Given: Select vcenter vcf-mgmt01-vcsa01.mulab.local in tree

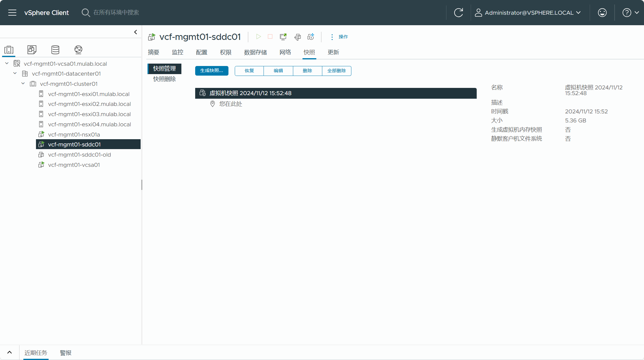Looking at the screenshot, I should point(65,64).
